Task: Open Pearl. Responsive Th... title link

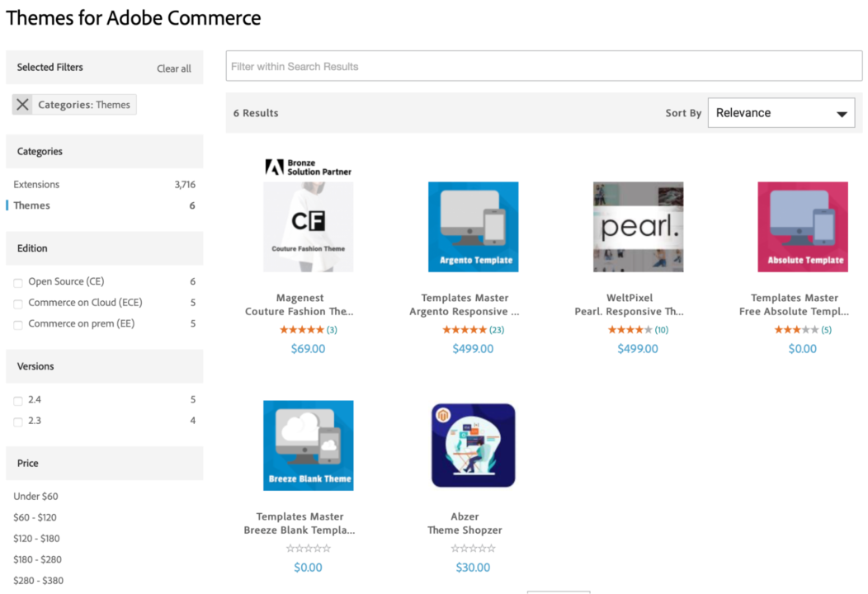Action: click(630, 311)
